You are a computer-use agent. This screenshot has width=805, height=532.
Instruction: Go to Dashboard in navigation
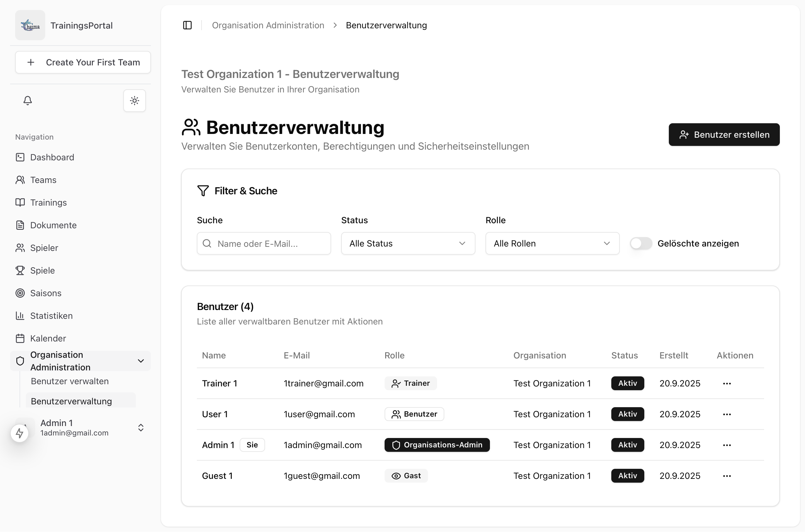pyautogui.click(x=80, y=157)
